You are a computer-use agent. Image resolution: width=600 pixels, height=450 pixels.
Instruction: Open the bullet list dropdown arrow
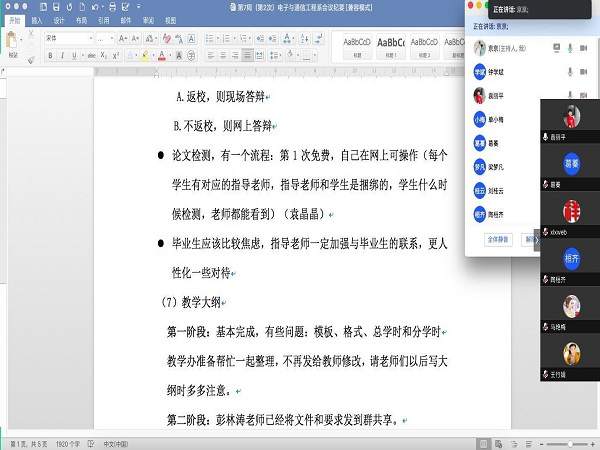pyautogui.click(x=218, y=38)
